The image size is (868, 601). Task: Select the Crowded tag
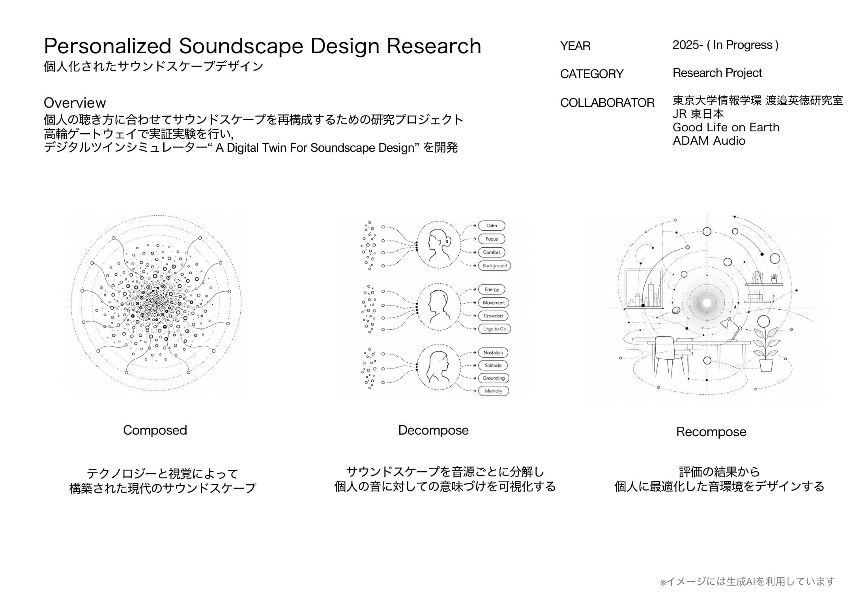pyautogui.click(x=493, y=316)
